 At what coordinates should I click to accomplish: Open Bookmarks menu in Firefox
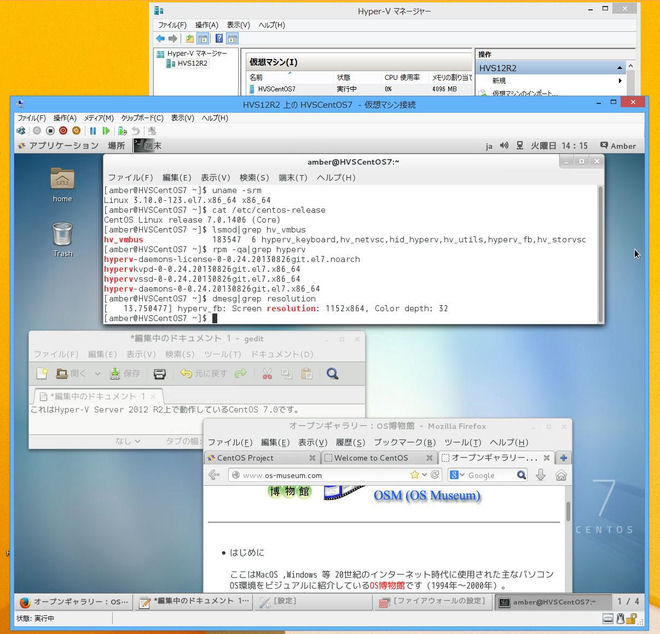pos(404,442)
